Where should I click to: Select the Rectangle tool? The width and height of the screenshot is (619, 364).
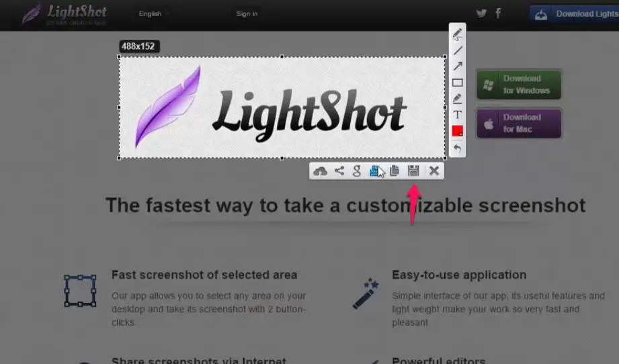pyautogui.click(x=458, y=83)
